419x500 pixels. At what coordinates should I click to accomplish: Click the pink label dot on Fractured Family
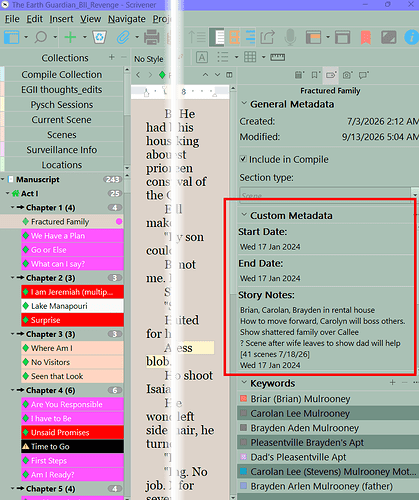(119, 221)
